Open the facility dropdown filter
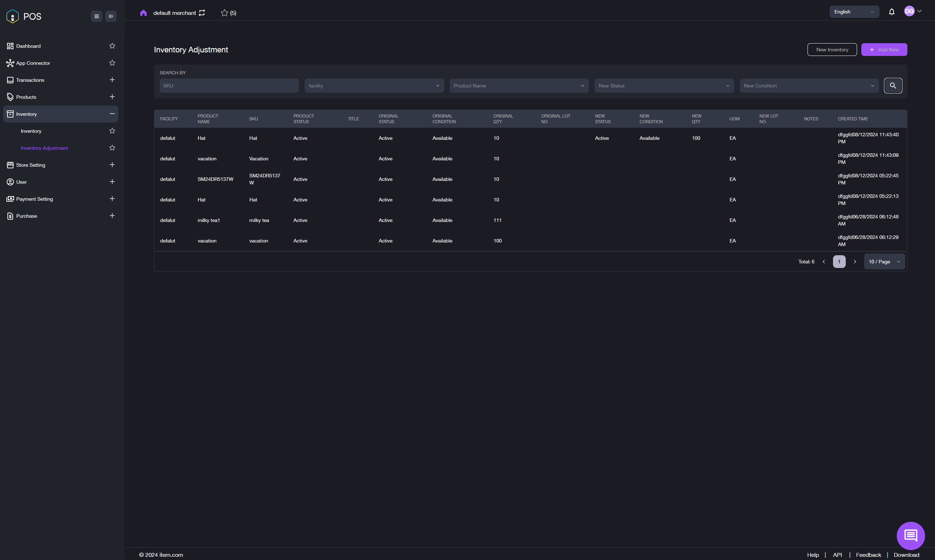 click(374, 86)
